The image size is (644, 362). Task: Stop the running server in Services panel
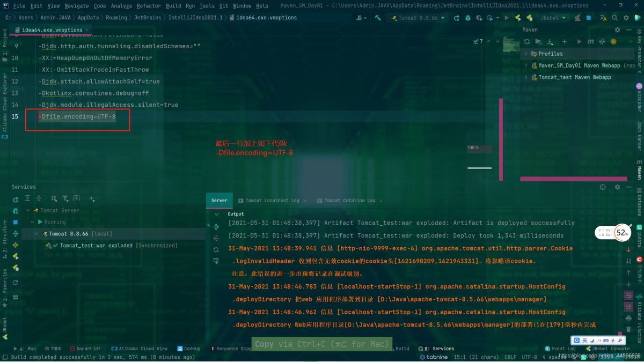coord(16,221)
